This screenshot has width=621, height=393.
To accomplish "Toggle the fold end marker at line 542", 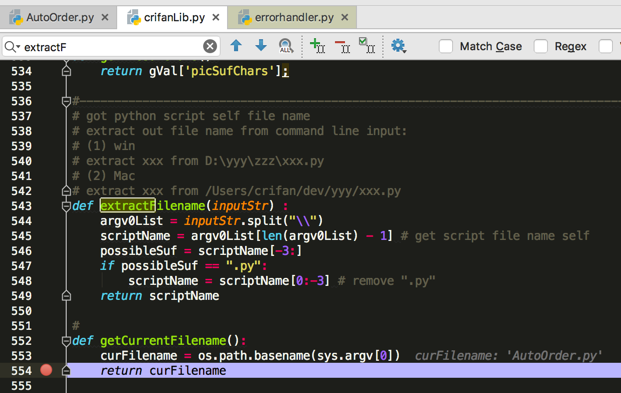I will tap(67, 191).
